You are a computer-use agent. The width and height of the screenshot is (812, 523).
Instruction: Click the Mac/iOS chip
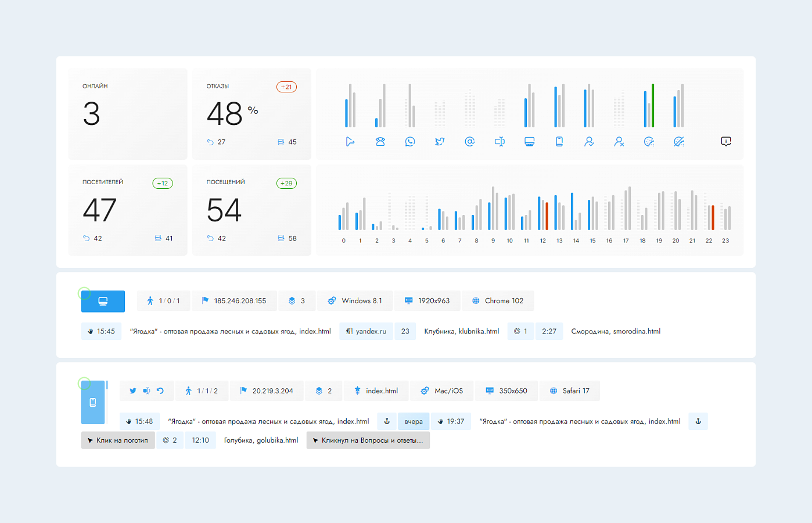(x=442, y=391)
